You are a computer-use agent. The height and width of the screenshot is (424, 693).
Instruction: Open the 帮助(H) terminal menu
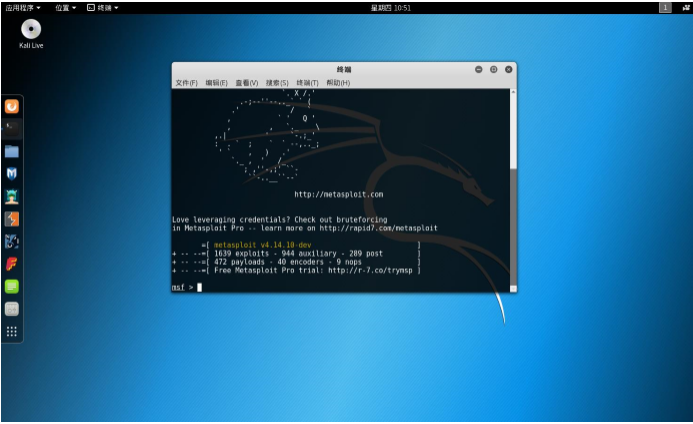338,83
